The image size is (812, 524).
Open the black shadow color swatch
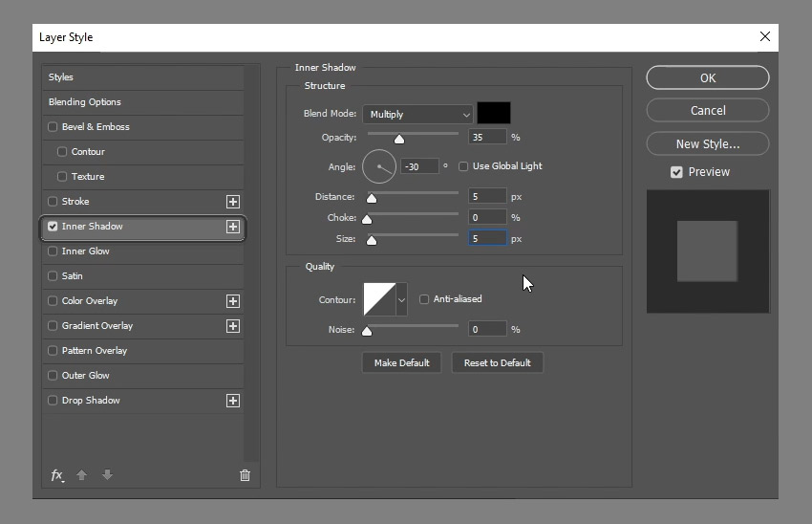point(494,113)
